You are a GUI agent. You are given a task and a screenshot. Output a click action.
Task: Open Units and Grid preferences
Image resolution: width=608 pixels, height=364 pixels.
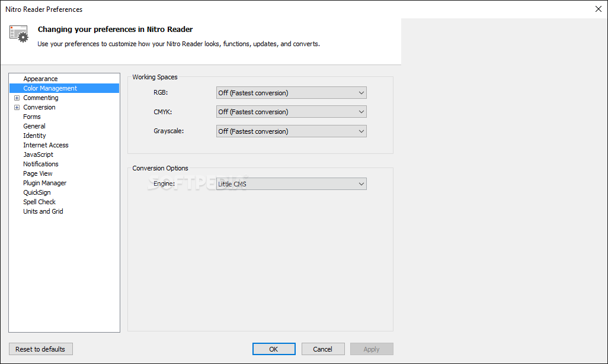(x=43, y=211)
